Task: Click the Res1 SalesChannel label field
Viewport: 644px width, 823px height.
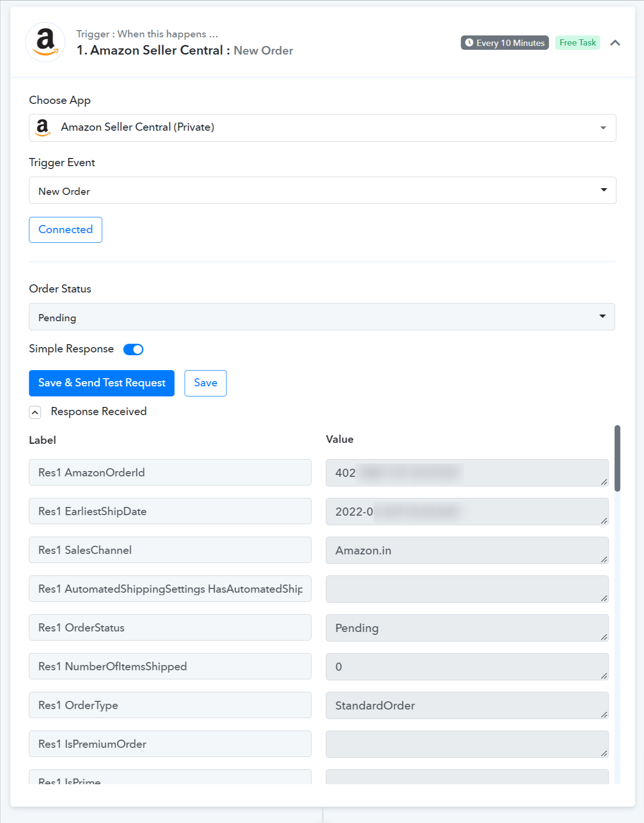Action: tap(170, 550)
